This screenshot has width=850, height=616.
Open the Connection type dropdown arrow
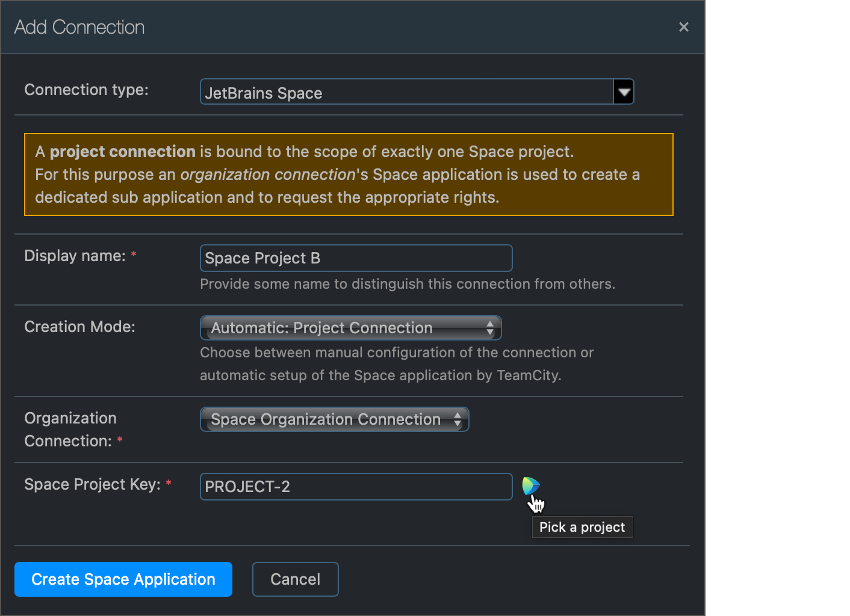[624, 92]
